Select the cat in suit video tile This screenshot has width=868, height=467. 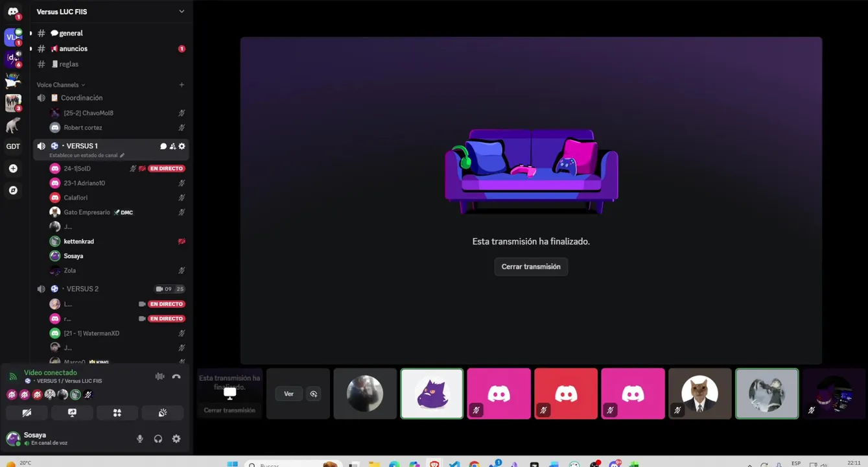click(x=699, y=394)
